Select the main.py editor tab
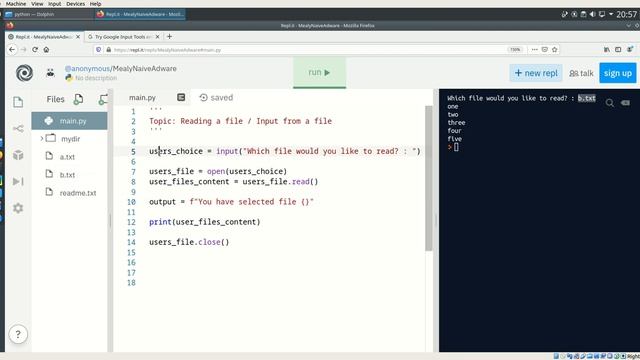The image size is (640, 360). click(142, 98)
